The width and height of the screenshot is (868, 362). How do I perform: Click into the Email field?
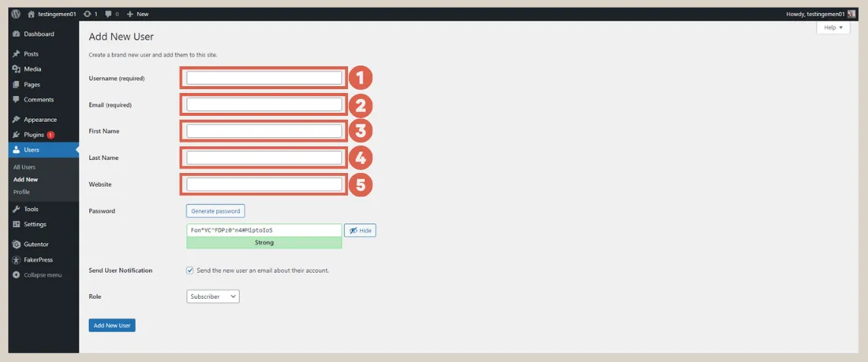click(x=264, y=104)
